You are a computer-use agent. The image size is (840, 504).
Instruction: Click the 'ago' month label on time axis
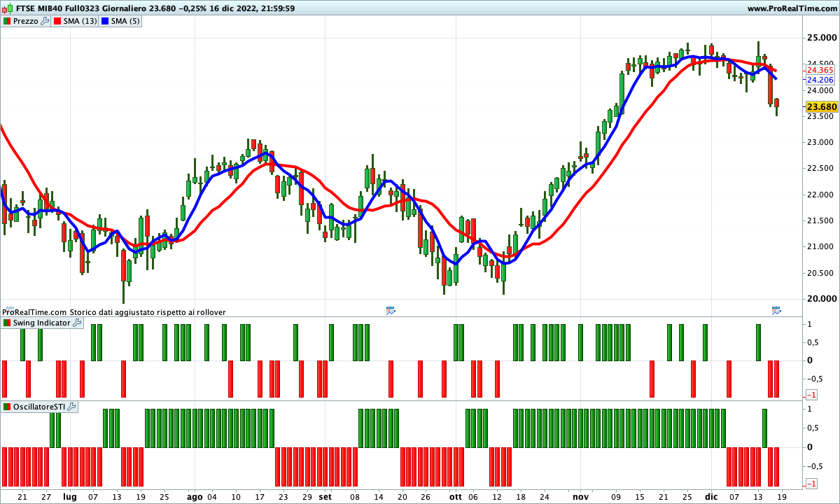(195, 497)
